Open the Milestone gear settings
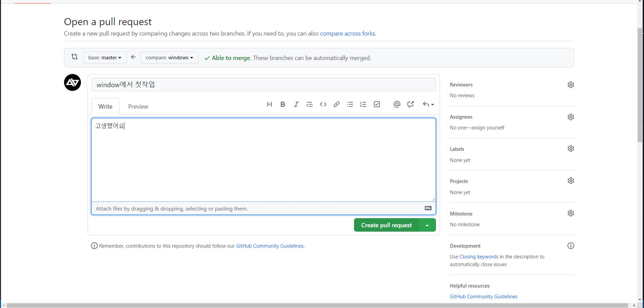 pyautogui.click(x=571, y=213)
